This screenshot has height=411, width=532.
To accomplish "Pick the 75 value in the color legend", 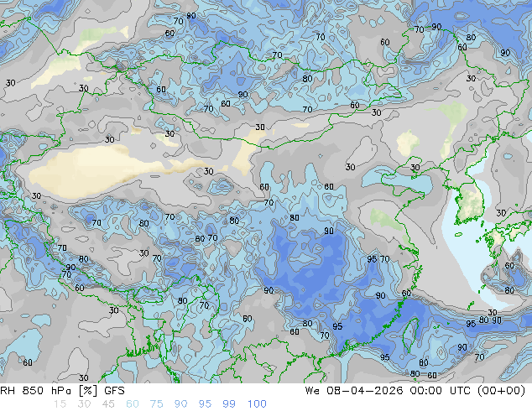I will pos(156,404).
